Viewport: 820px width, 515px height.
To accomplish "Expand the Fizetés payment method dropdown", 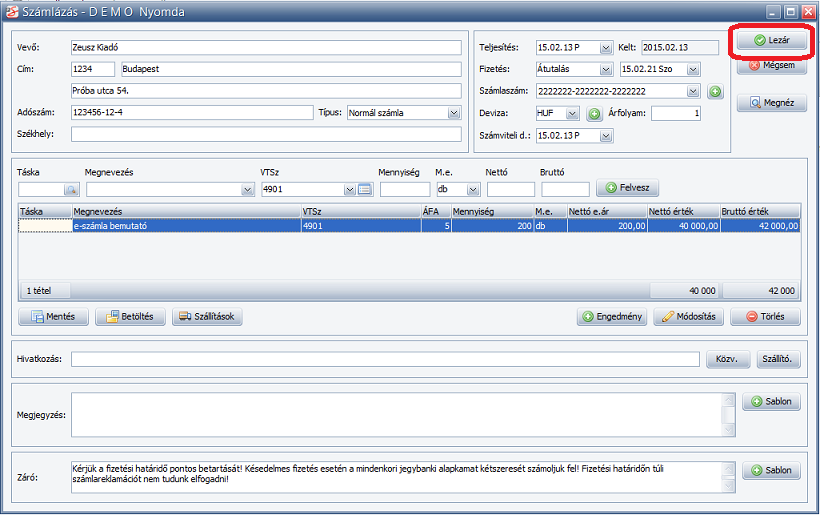I will (606, 69).
